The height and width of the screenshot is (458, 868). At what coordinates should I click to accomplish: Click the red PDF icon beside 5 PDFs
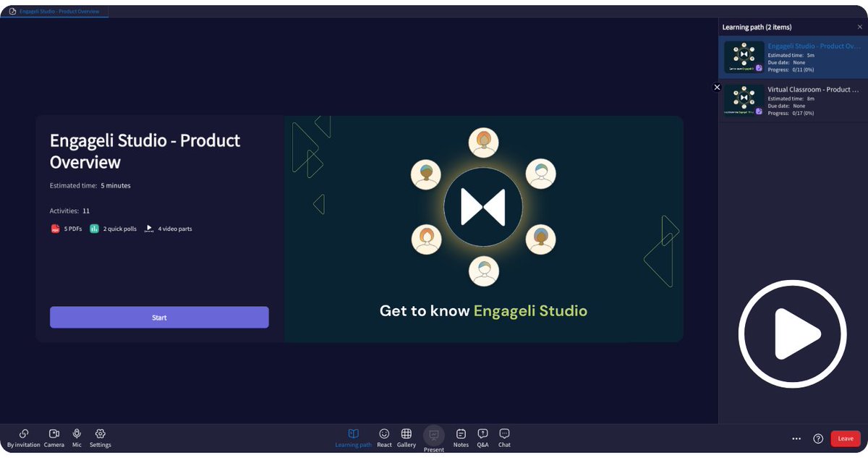55,229
